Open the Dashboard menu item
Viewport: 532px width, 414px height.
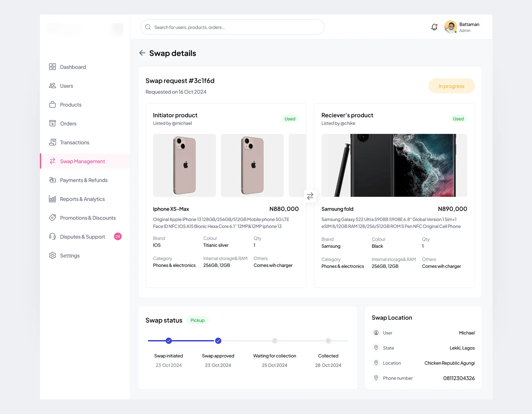click(x=85, y=67)
